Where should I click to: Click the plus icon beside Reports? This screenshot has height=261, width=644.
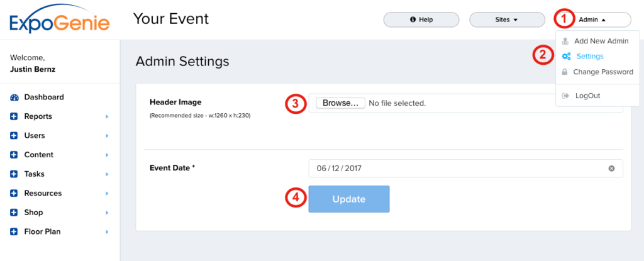point(14,116)
